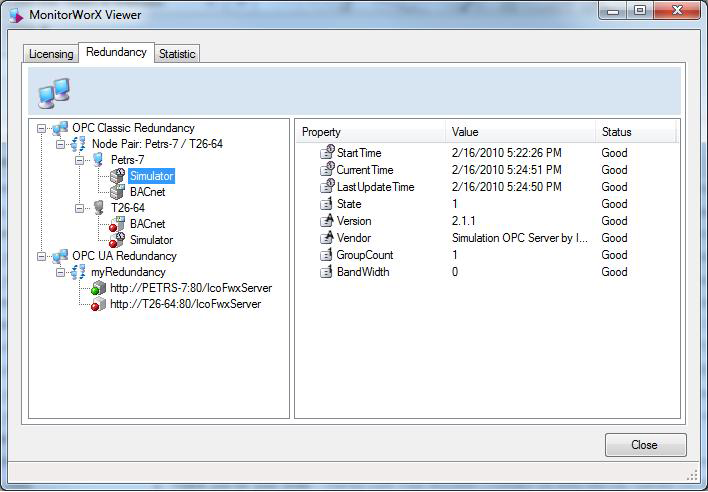Select the http://T26-64:80/IcoFwxServer entry
This screenshot has width=708, height=492.
click(185, 304)
